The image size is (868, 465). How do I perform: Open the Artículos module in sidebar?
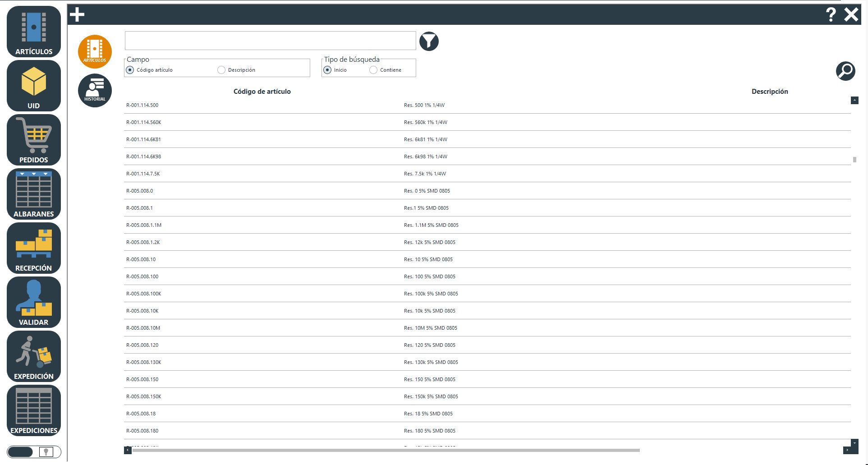(34, 32)
